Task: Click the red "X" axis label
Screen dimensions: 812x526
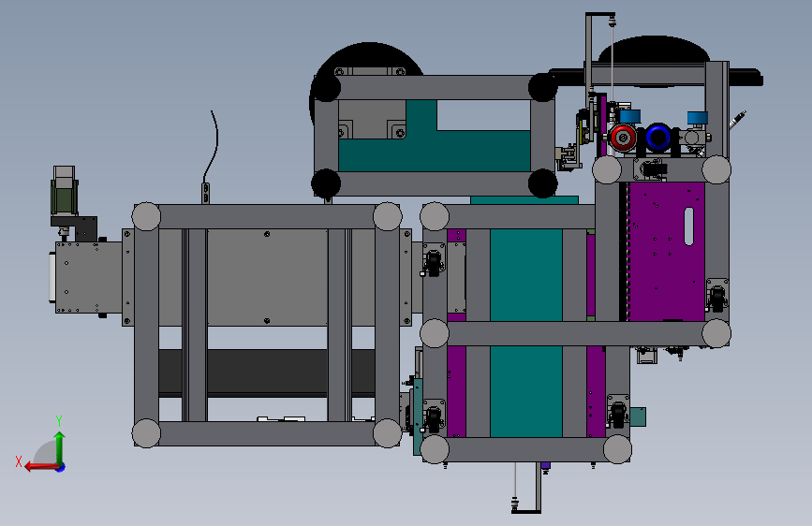Action: (x=19, y=461)
